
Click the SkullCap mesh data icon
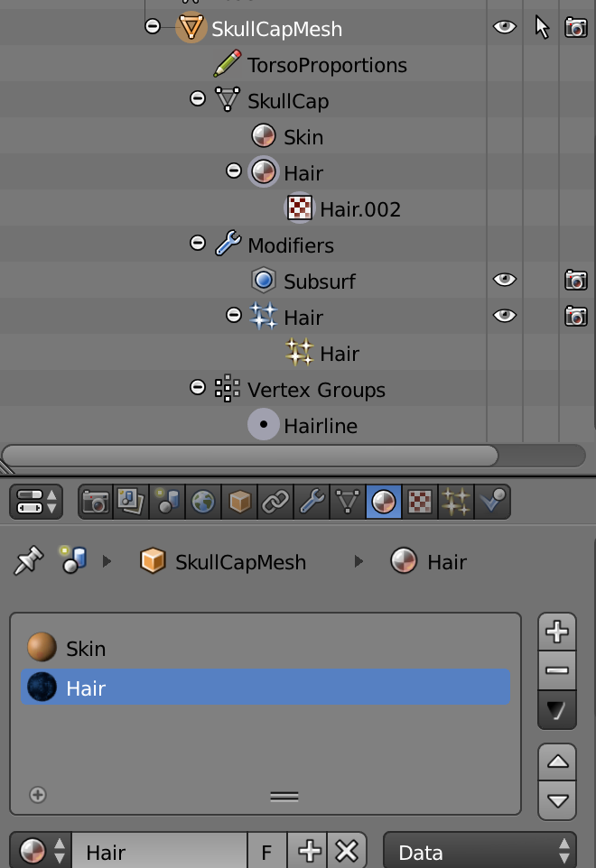(x=227, y=99)
